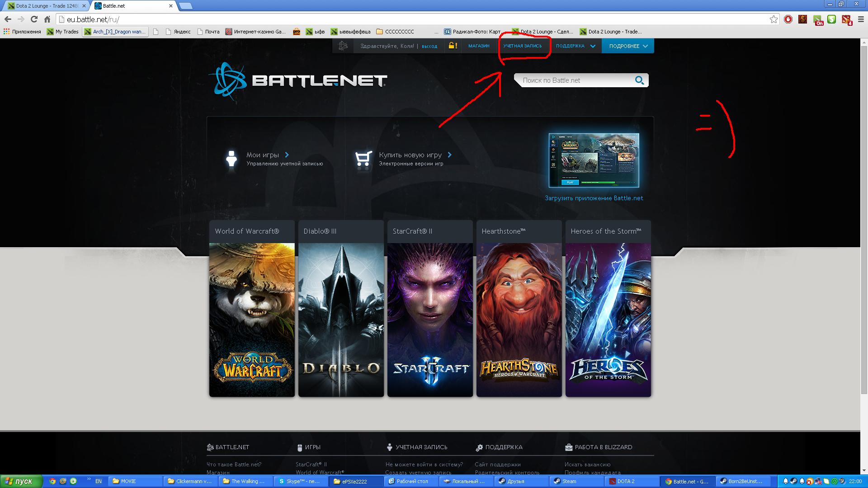Click the padlock security warning icon
The height and width of the screenshot is (488, 868).
pos(453,46)
